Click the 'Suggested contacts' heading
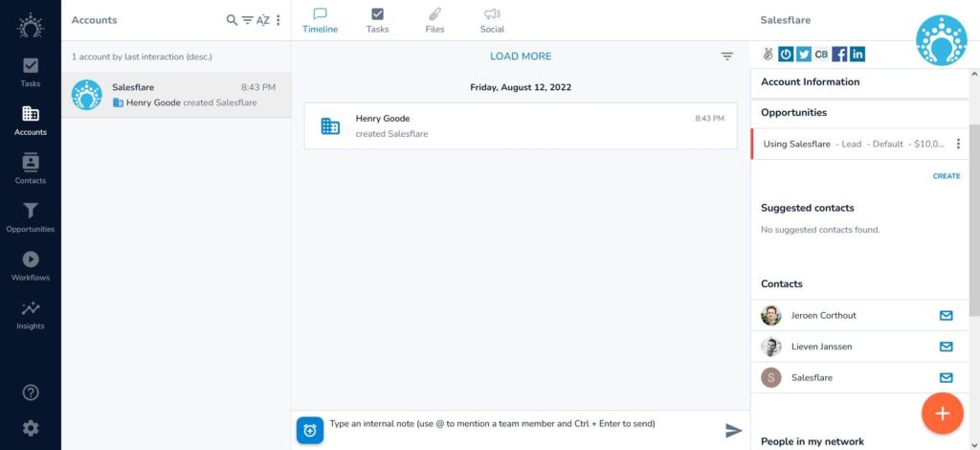 808,208
